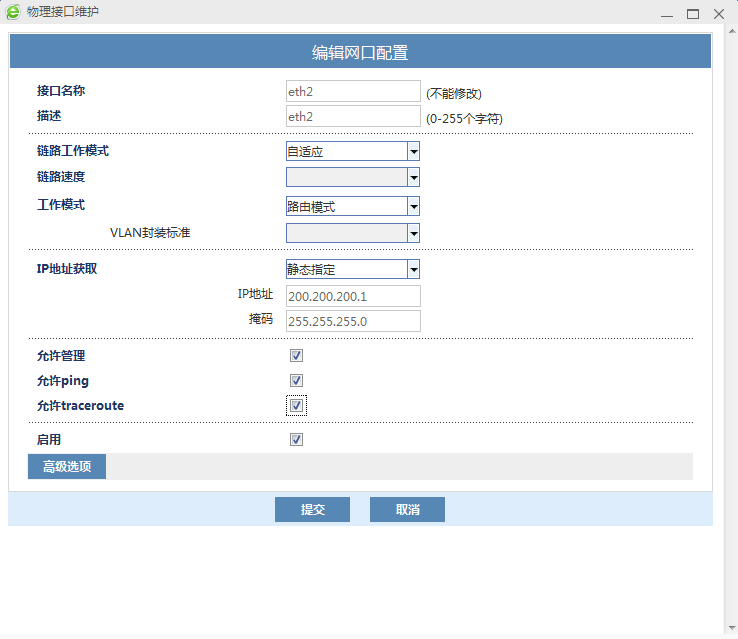This screenshot has height=639, width=738.
Task: Click the 掩码 field with 255.255.255.0
Action: click(353, 321)
